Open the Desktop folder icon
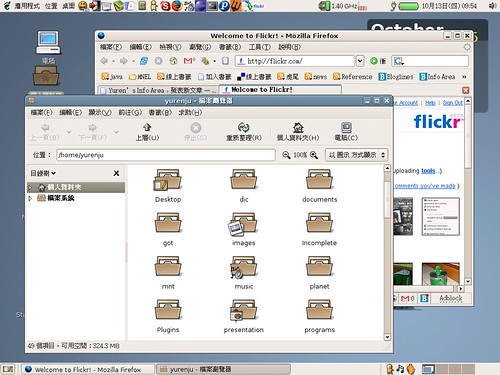The height and width of the screenshot is (375, 500). (x=168, y=180)
